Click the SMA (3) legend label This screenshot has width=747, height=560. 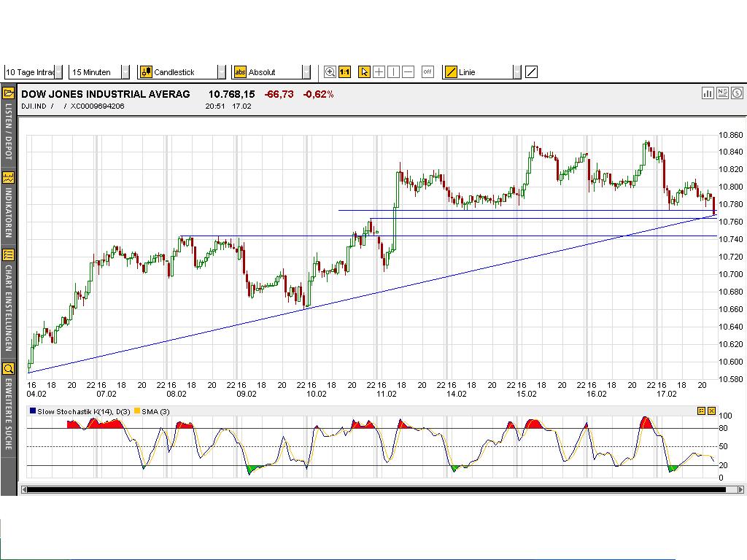156,411
